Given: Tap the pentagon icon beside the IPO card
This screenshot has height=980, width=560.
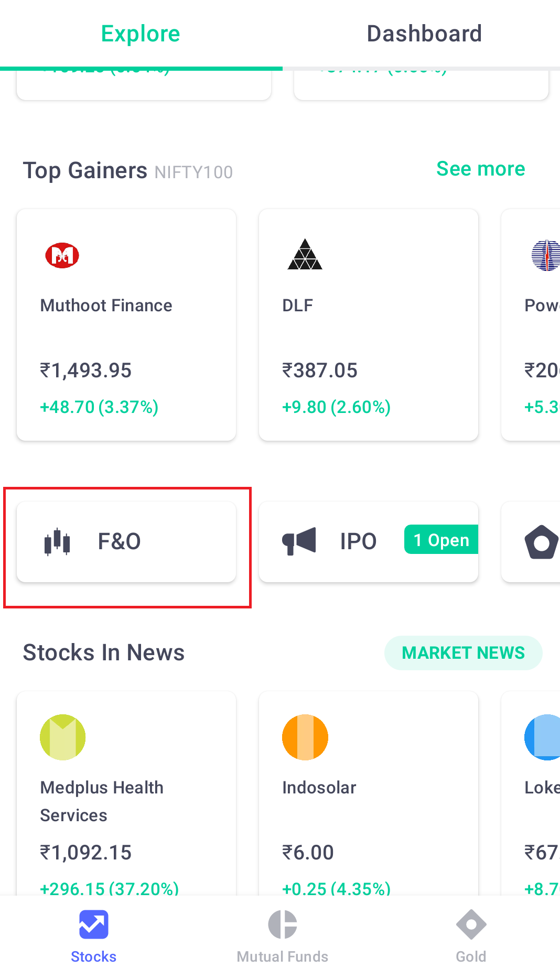Looking at the screenshot, I should 541,542.
